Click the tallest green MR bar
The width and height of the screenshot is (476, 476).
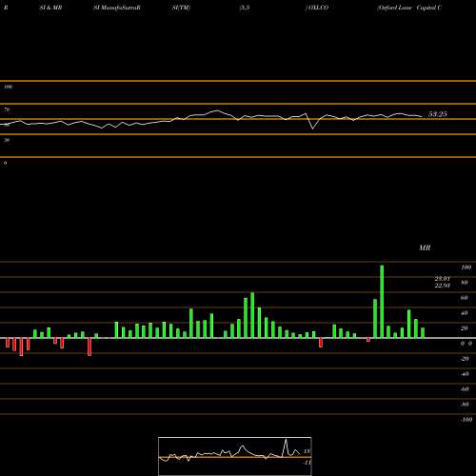382,302
